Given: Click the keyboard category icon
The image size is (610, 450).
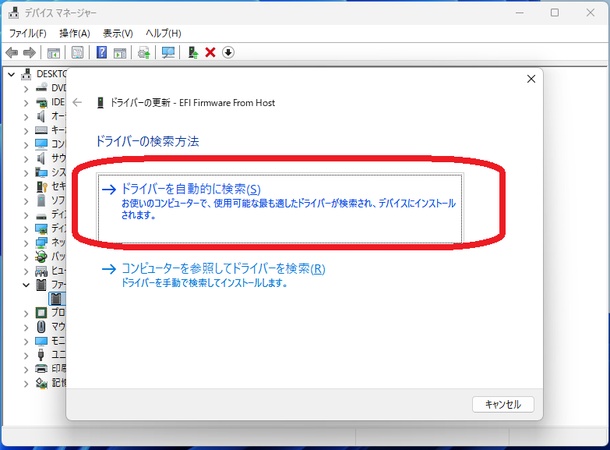Looking at the screenshot, I should [41, 130].
